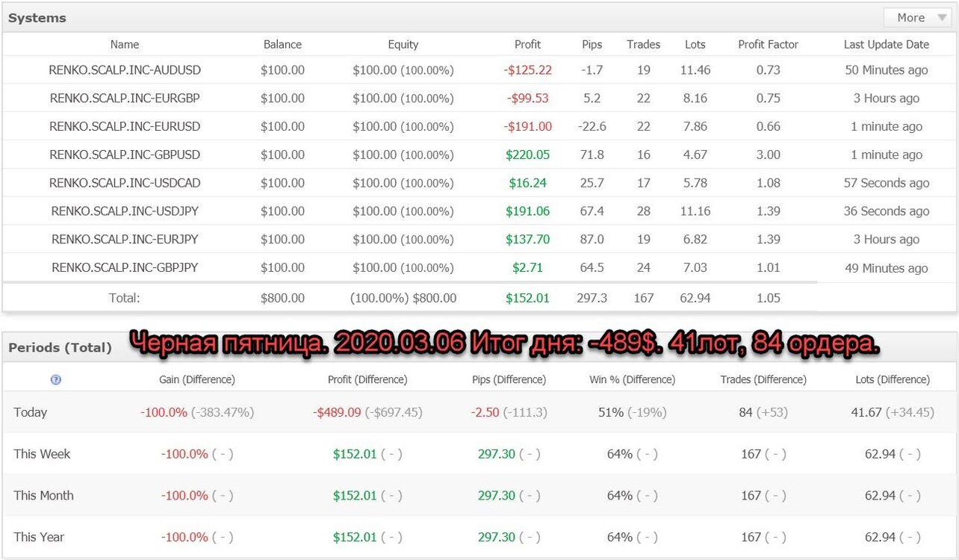959x560 pixels.
Task: Click the Systems panel title
Action: coord(37,18)
